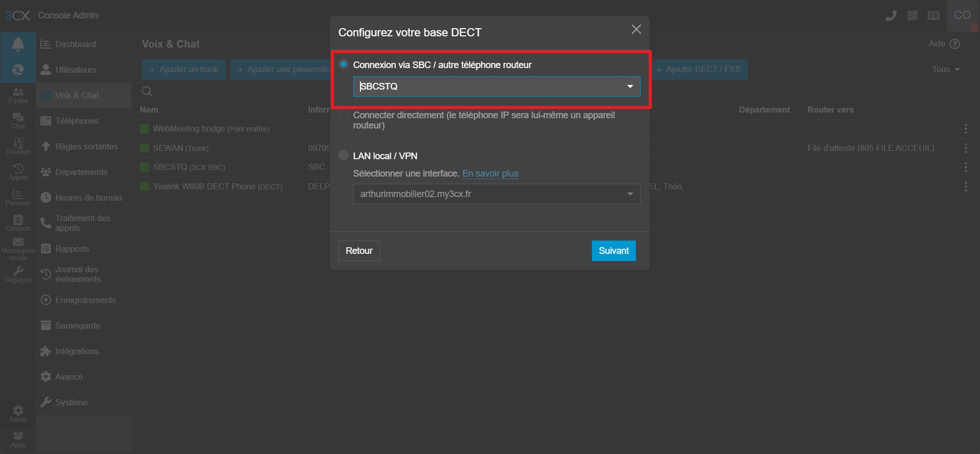Open Messagerie vocale in the icon rail
Viewport: 980px width, 454px height.
(18, 249)
